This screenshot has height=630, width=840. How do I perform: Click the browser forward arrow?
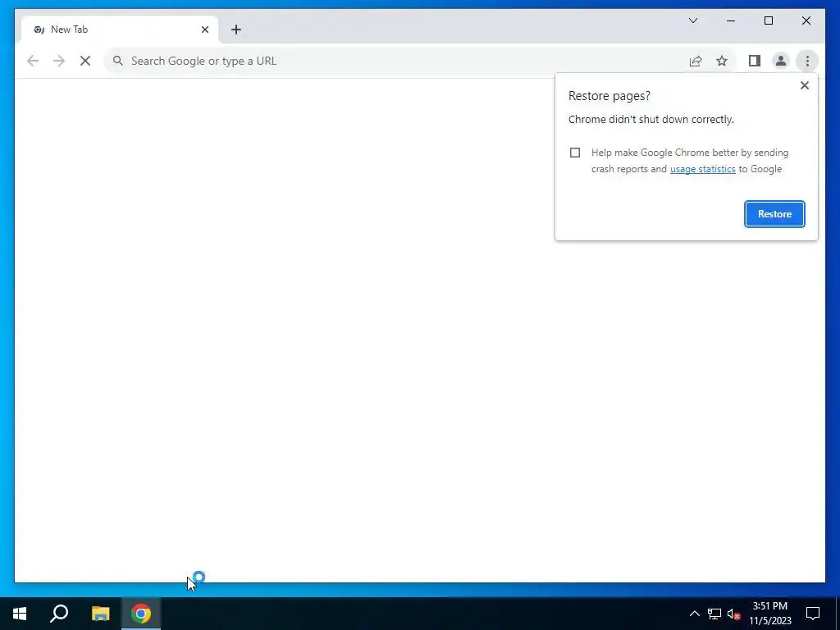tap(59, 61)
